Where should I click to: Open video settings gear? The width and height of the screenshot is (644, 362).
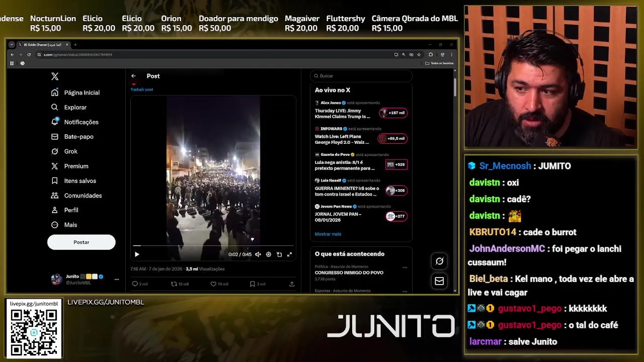[269, 254]
